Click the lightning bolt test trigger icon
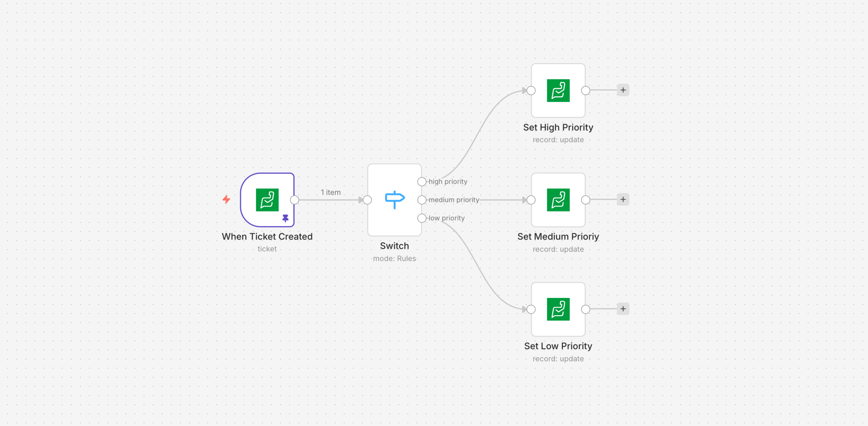The width and height of the screenshot is (868, 426). 227,200
